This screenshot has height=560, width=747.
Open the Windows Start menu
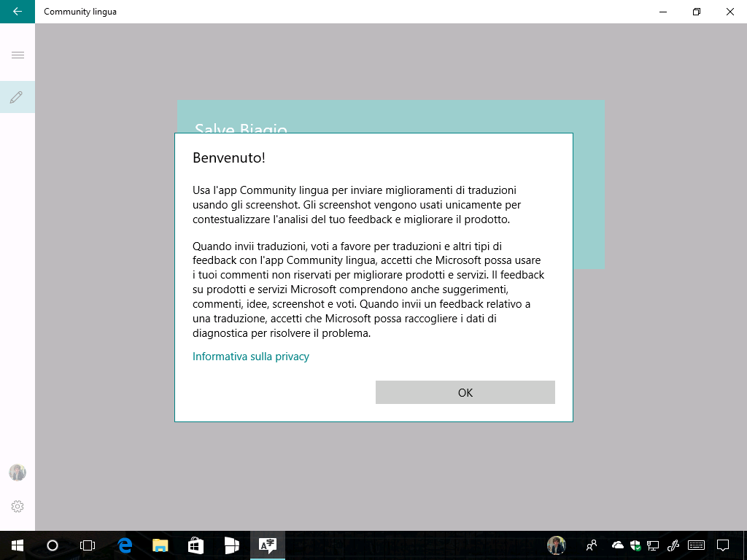18,545
